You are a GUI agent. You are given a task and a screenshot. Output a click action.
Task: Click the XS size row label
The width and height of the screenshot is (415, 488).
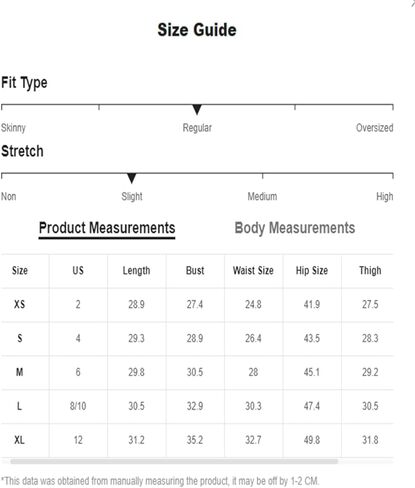point(19,304)
